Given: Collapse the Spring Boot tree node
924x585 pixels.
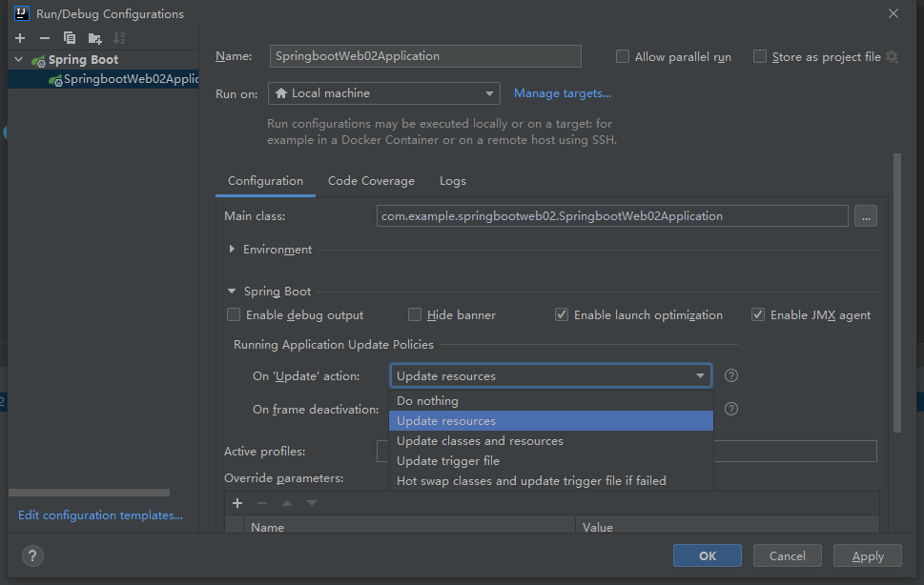Looking at the screenshot, I should pos(18,60).
